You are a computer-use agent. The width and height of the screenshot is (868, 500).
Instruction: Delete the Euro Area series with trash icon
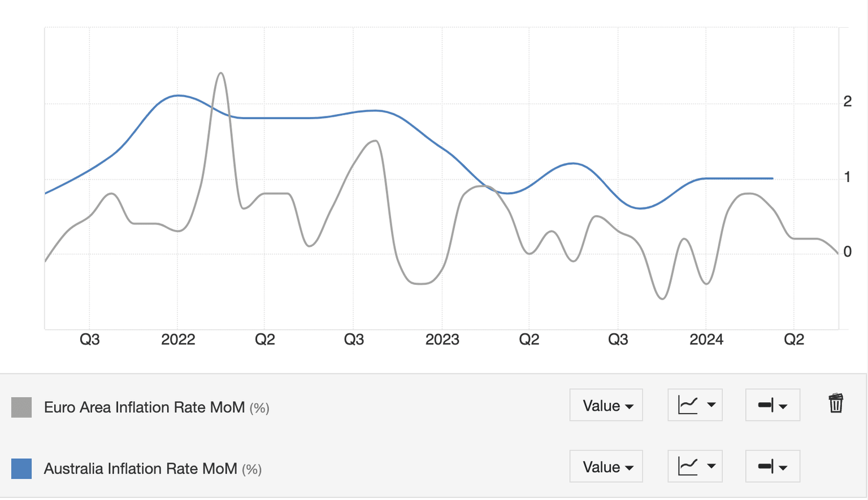pos(836,403)
